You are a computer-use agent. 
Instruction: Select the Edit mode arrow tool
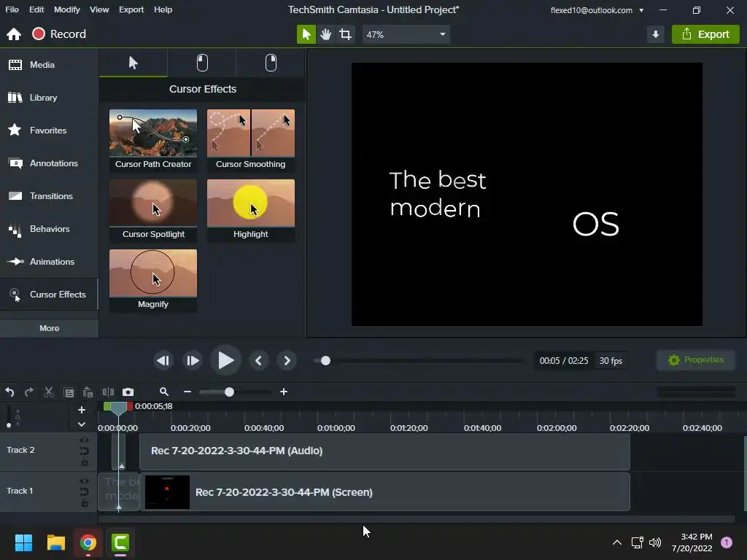(x=306, y=34)
